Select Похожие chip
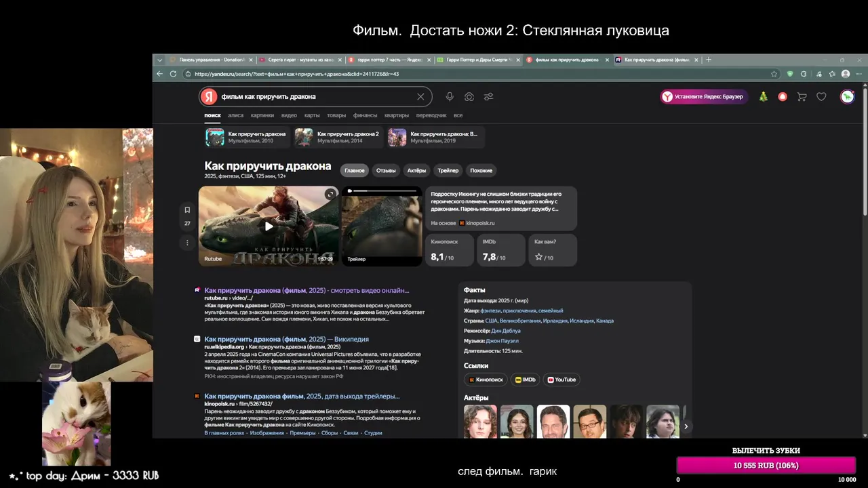Screen dimensions: 868x488 pos(481,171)
